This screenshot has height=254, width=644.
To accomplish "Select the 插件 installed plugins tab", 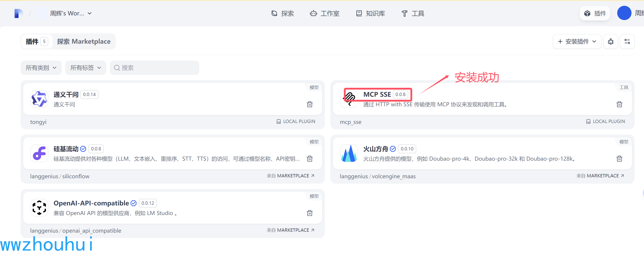I will [36, 41].
